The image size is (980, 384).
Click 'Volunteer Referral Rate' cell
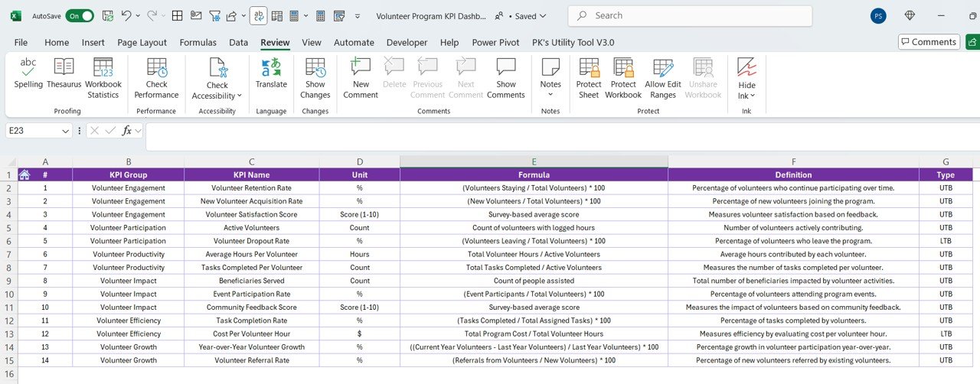coord(252,360)
